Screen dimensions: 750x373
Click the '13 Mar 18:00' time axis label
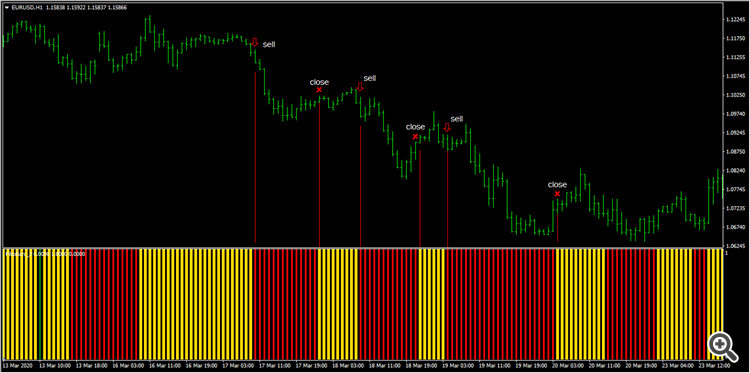(91, 365)
